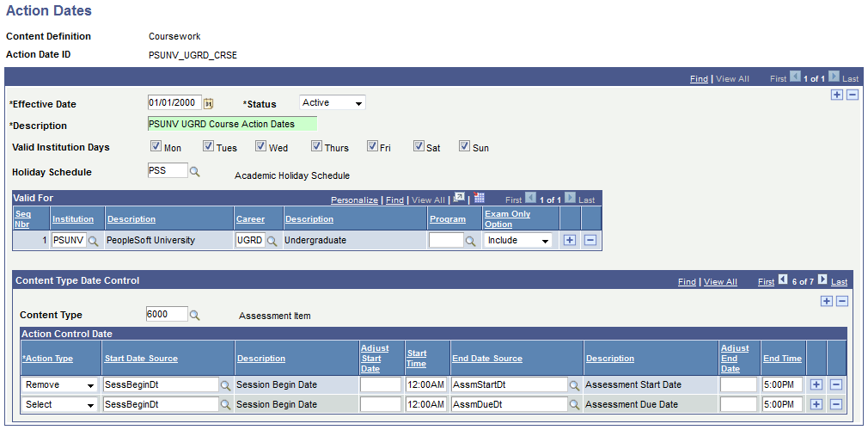Go to previous Content Type row

coord(783,280)
